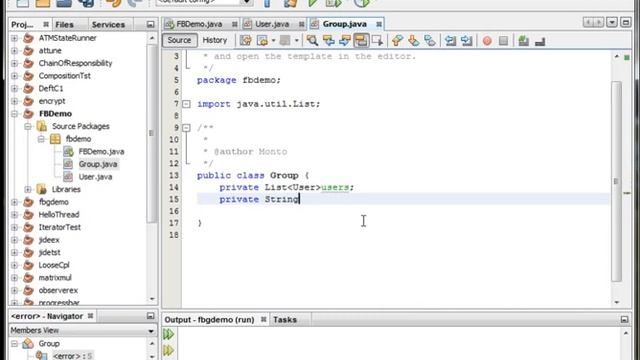Minimize the Output window group
Viewport: 640px width, 360px height.
coord(624,320)
